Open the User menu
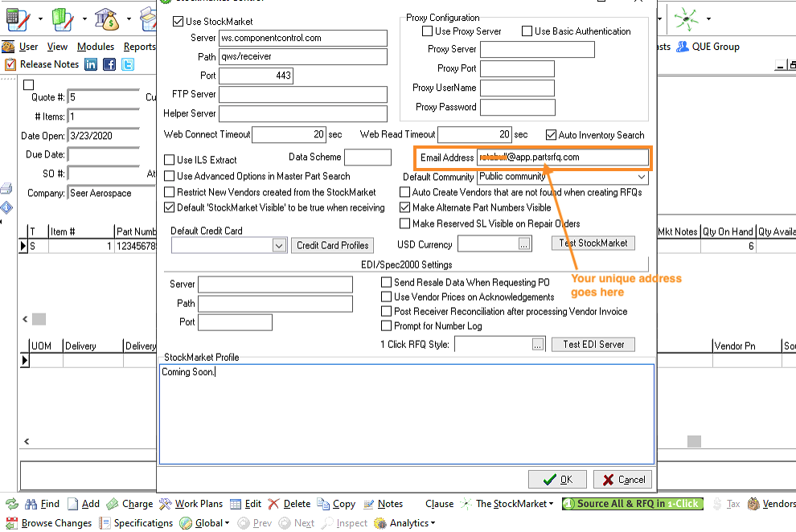 [28, 47]
